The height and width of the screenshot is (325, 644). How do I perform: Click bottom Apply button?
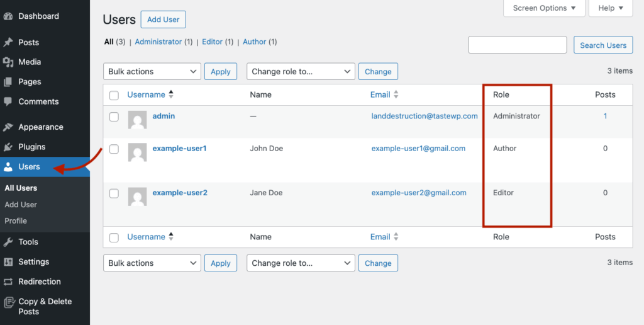(x=221, y=263)
